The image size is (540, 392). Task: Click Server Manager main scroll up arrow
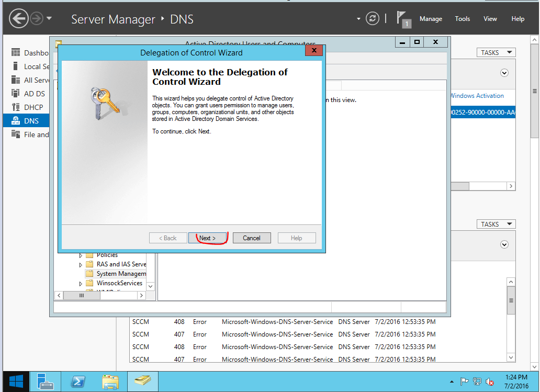pos(534,40)
